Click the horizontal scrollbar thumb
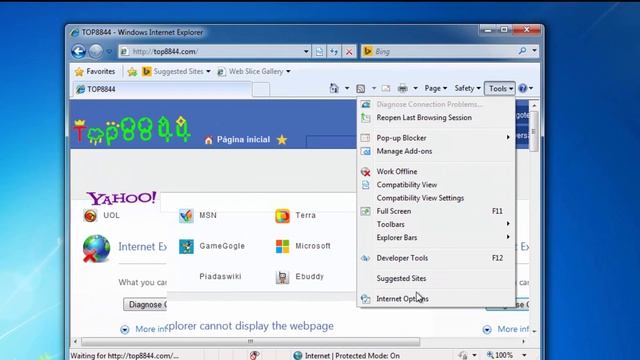This screenshot has height=360, width=640. pos(250,341)
